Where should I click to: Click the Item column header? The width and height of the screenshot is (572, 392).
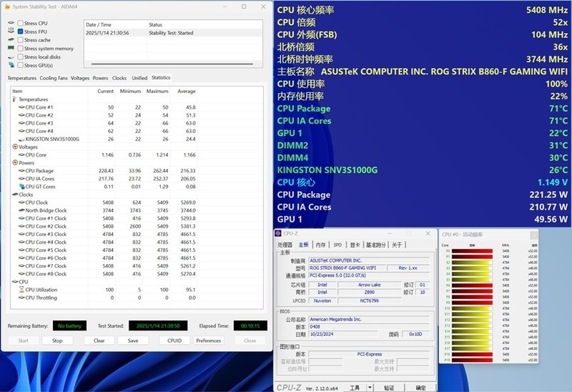(49, 92)
